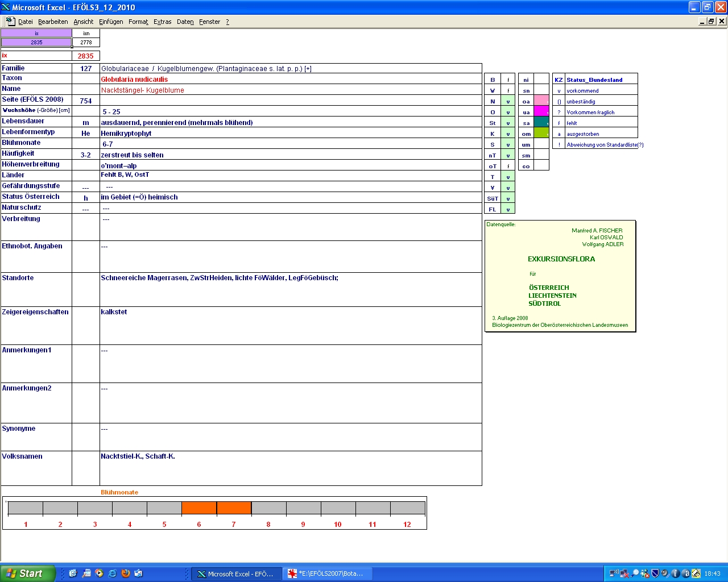Click the Windows Start button
Image resolution: width=728 pixels, height=582 pixels.
(x=28, y=573)
